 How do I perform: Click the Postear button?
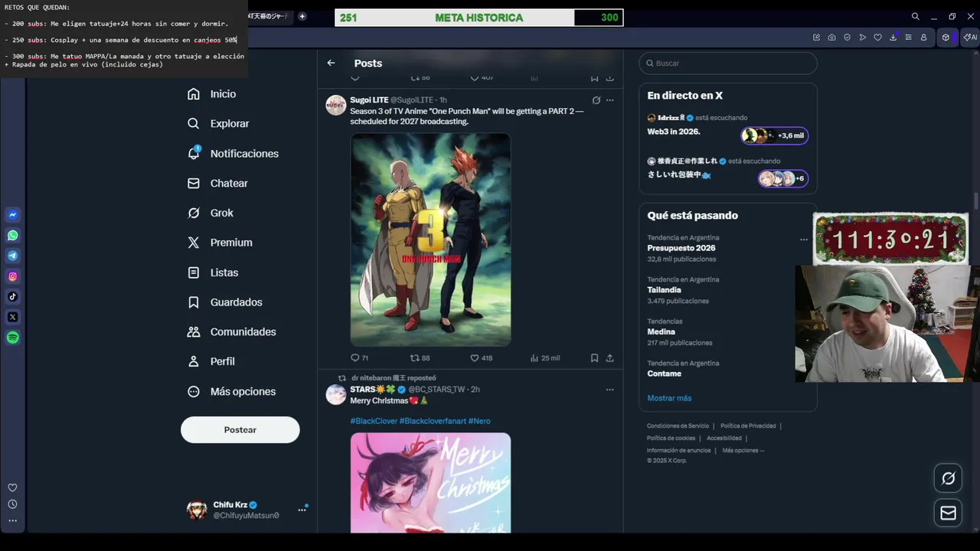tap(240, 429)
